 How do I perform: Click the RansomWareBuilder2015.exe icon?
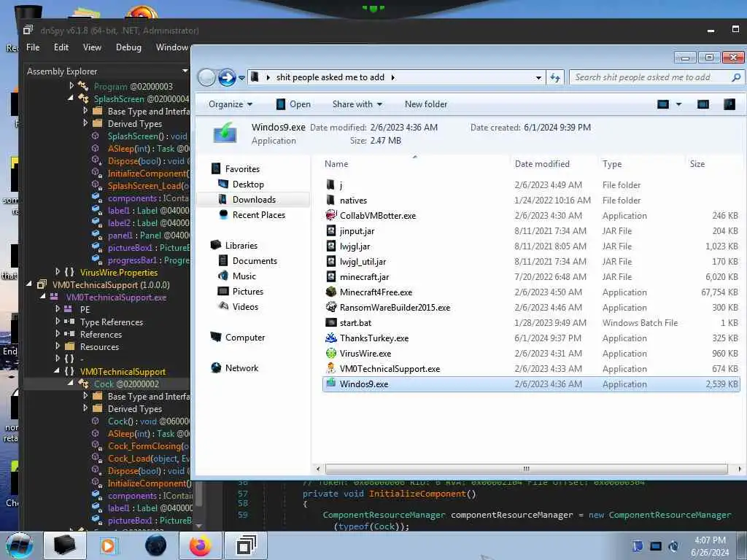coord(331,307)
